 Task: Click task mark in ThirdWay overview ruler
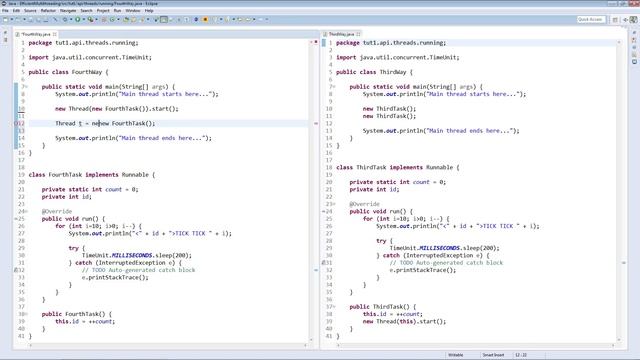624,263
